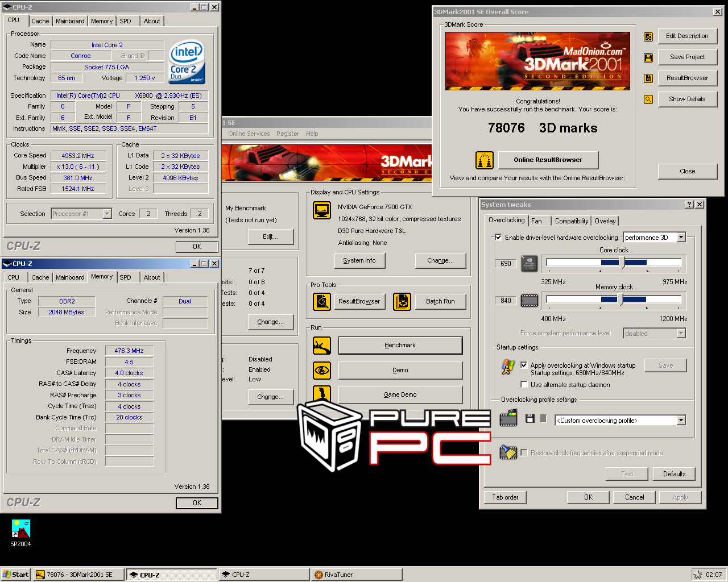Click the Benchmark run icon

(322, 346)
